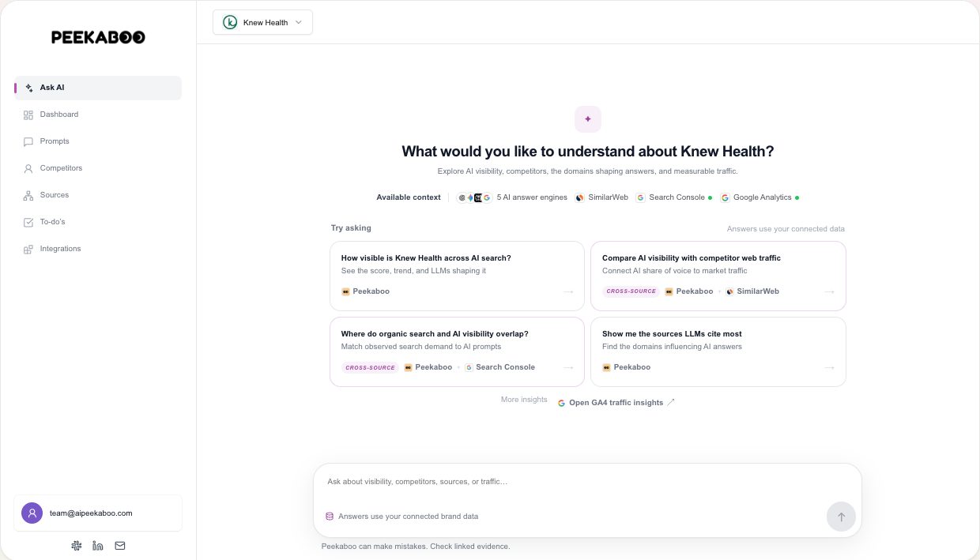This screenshot has width=980, height=560.
Task: Click the AI answer engines icon cluster
Action: coord(474,197)
